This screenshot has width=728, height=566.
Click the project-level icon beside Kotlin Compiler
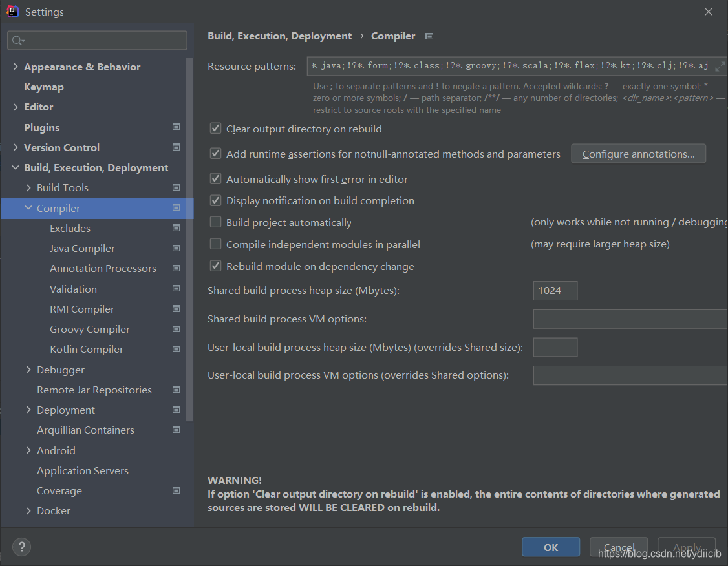coord(176,349)
